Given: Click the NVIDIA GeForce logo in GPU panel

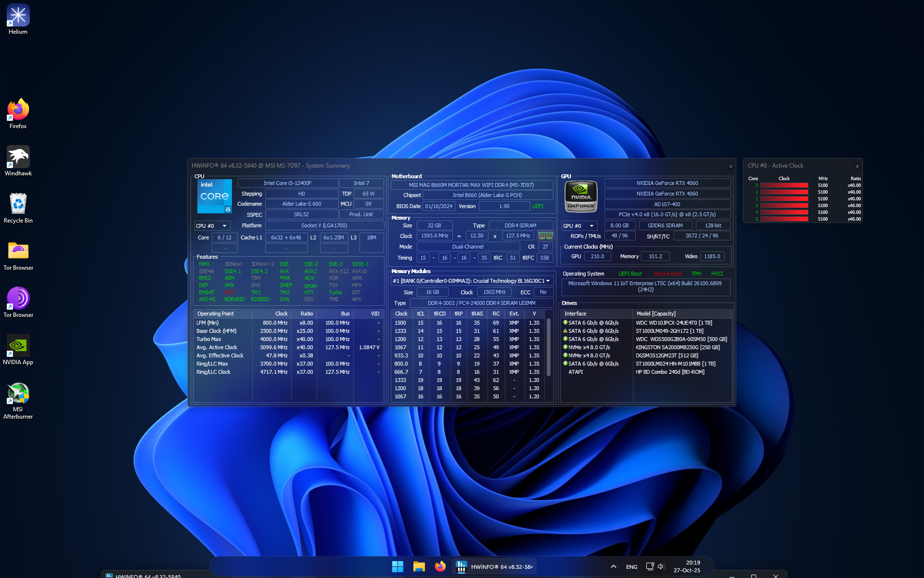Looking at the screenshot, I should [581, 196].
